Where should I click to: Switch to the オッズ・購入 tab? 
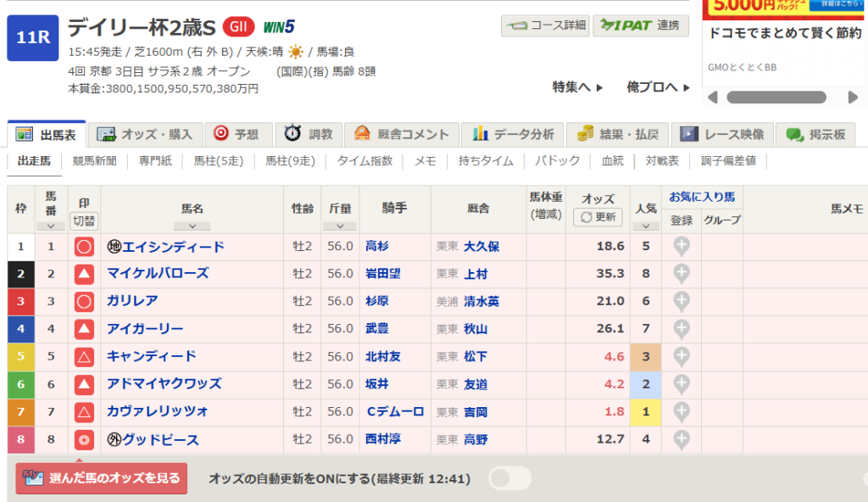(145, 134)
